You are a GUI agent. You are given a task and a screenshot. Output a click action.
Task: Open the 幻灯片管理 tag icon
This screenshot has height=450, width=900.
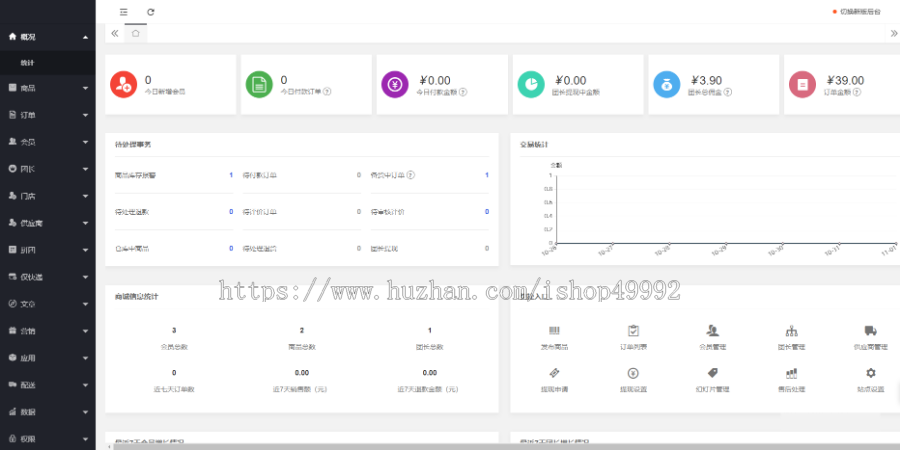coord(712,373)
